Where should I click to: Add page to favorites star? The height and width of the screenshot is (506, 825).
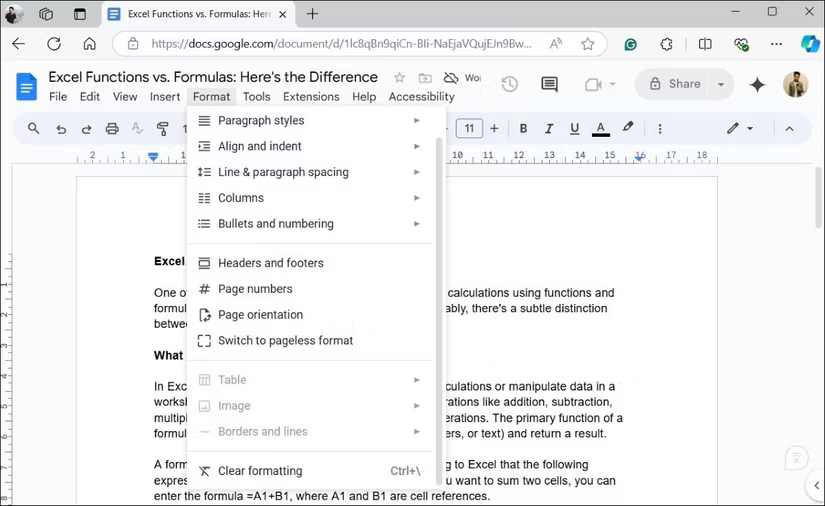tap(588, 44)
